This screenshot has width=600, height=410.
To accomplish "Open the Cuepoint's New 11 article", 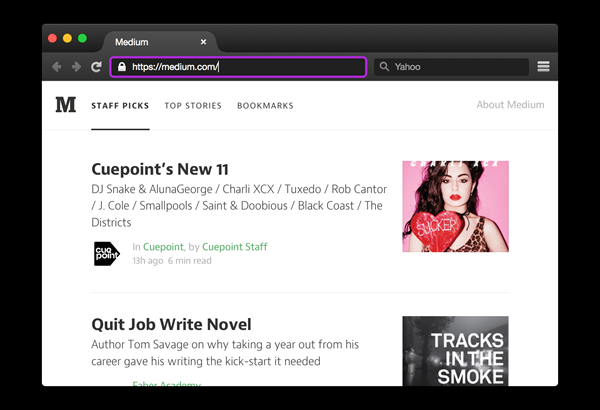I will pyautogui.click(x=160, y=169).
